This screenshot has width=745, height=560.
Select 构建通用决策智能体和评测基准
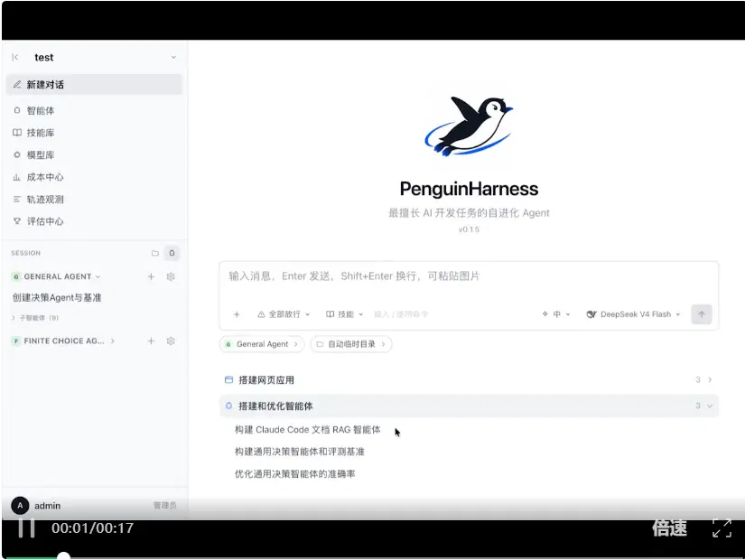point(299,452)
